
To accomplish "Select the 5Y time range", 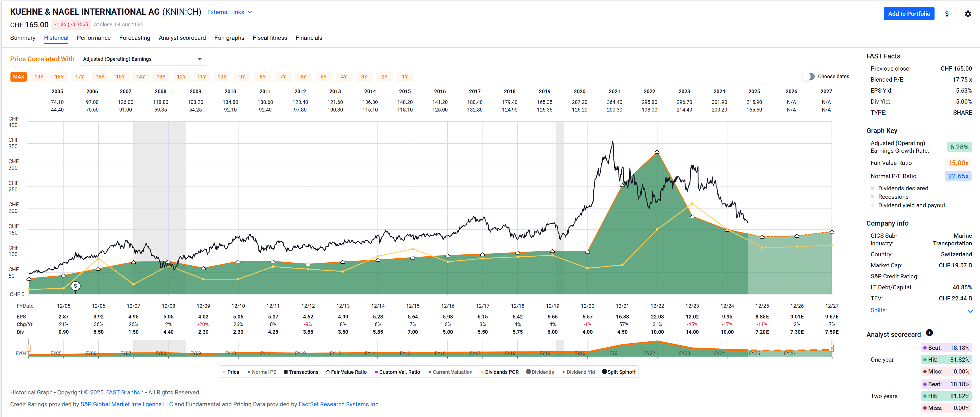I will click(323, 77).
